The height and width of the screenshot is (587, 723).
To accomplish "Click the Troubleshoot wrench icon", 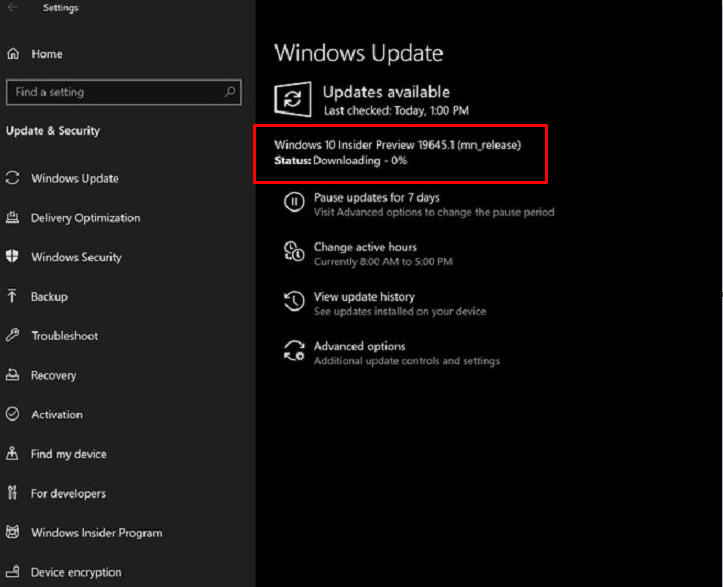I will [x=12, y=335].
